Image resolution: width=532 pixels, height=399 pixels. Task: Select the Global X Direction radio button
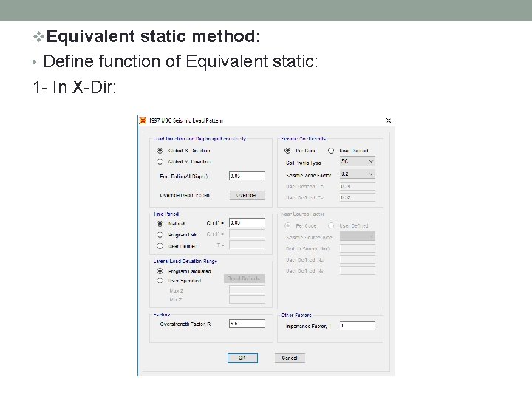click(160, 151)
